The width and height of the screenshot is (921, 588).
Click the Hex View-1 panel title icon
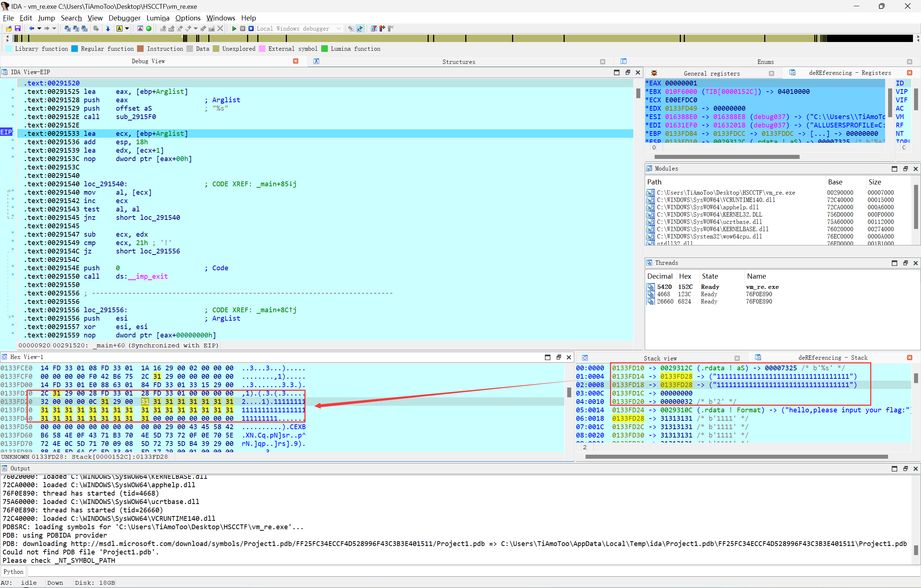click(4, 357)
